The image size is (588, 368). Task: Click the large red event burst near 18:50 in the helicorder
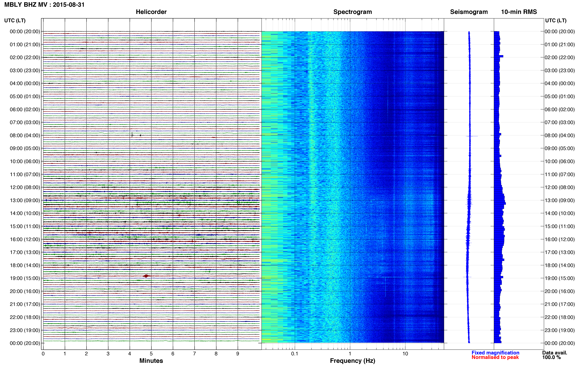click(x=146, y=276)
